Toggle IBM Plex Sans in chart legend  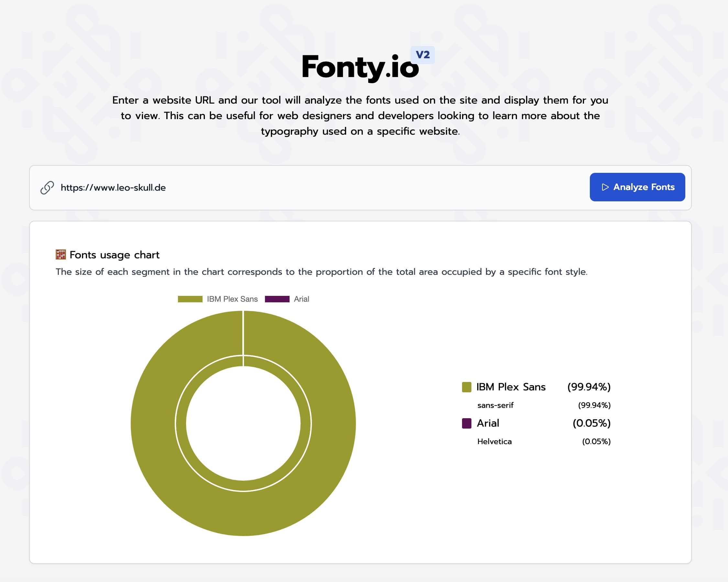coord(232,299)
